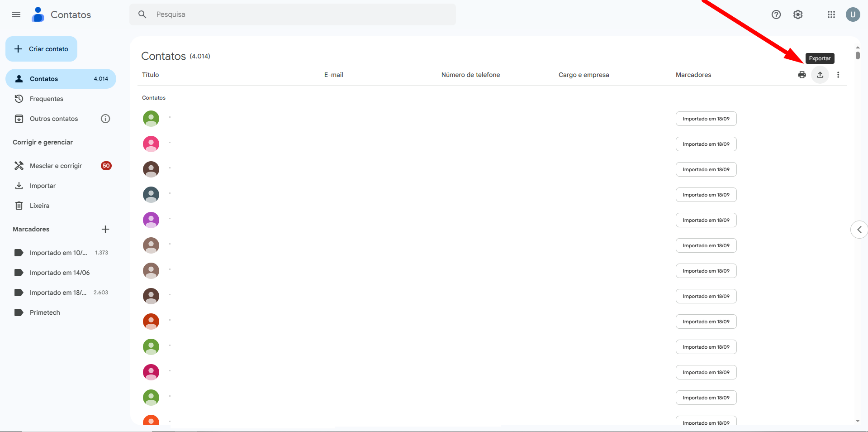This screenshot has width=868, height=432.
Task: Open the user account avatar menu
Action: pyautogui.click(x=853, y=14)
